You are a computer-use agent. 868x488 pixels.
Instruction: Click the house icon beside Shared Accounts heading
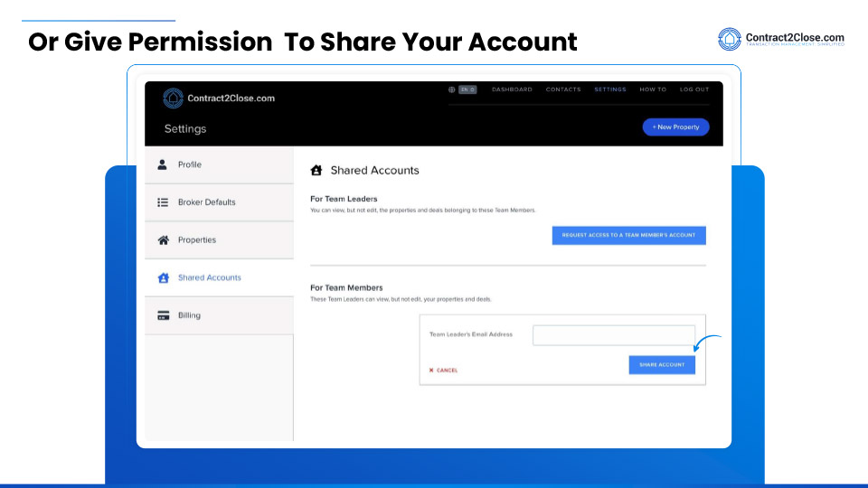click(x=316, y=170)
